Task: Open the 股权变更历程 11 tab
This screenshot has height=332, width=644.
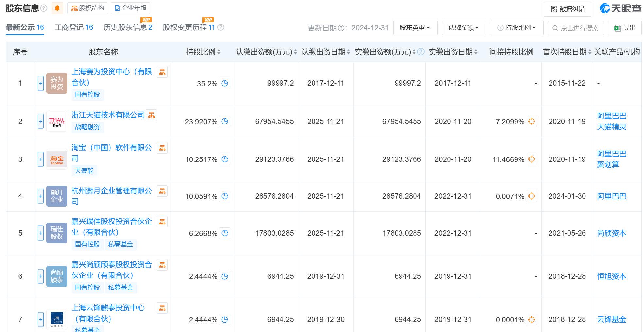Action: [189, 27]
